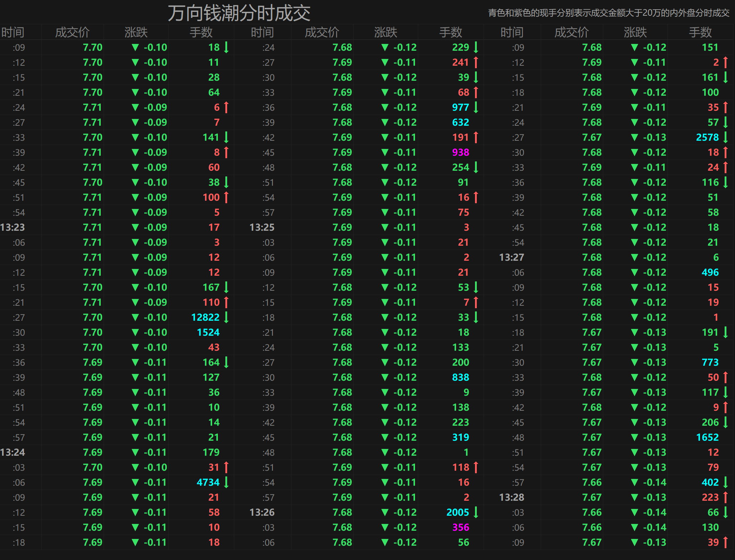Click the cyan volume value 632

(x=461, y=122)
